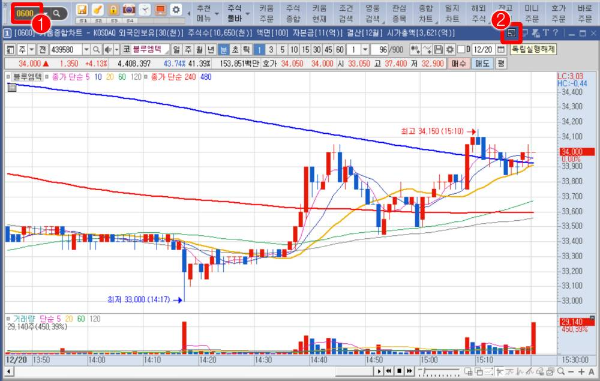Click the stock code search magnifier
The image size is (600, 381).
pos(96,49)
